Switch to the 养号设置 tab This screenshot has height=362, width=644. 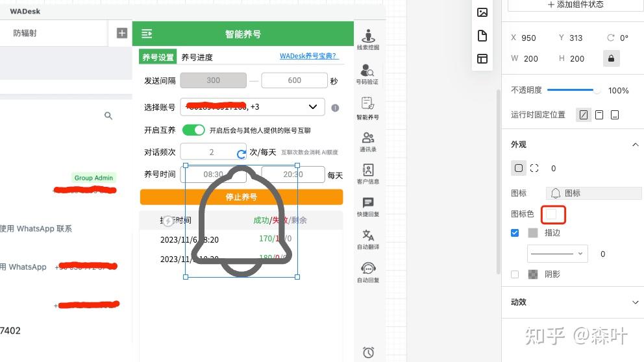click(x=158, y=57)
